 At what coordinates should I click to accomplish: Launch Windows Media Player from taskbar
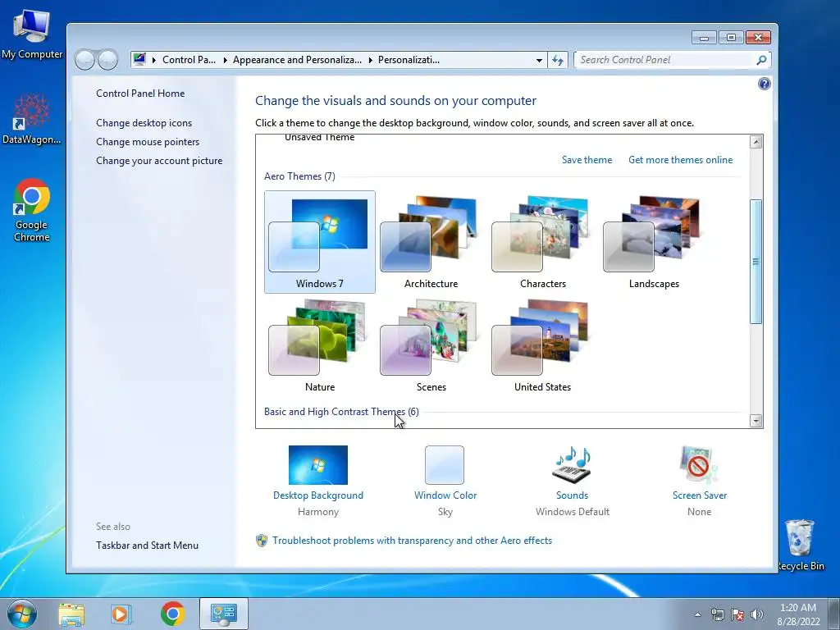tap(121, 614)
